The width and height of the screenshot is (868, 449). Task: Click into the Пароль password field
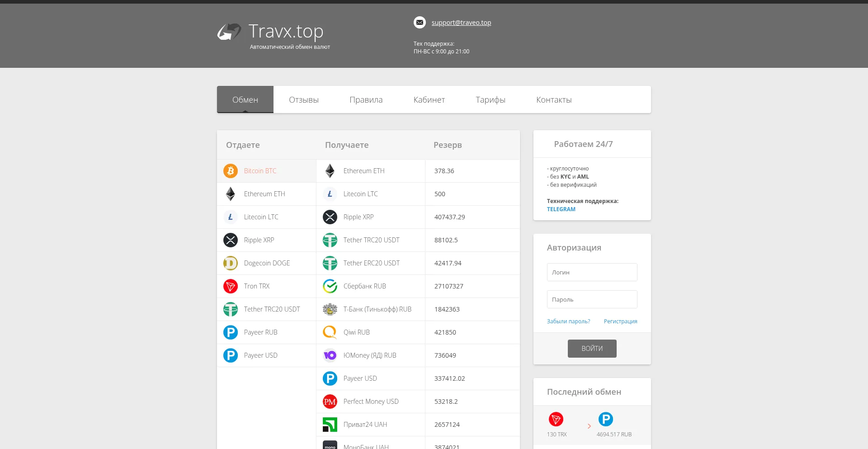592,299
